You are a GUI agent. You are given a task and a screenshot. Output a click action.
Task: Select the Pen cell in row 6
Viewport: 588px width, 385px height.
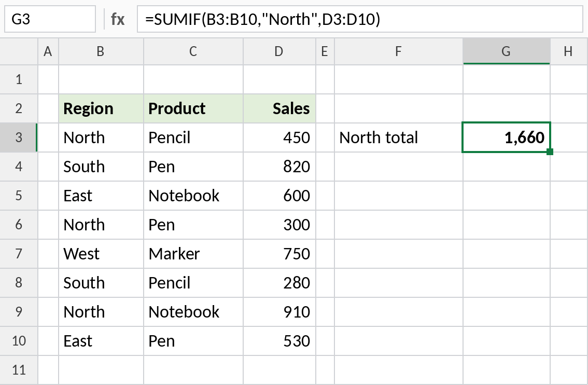click(x=193, y=225)
